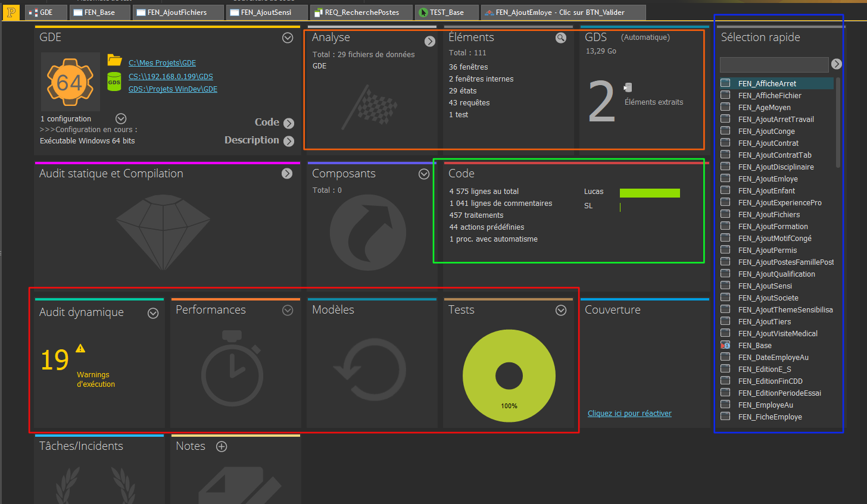Switch to the GDE tab
The height and width of the screenshot is (504, 867).
[46, 12]
